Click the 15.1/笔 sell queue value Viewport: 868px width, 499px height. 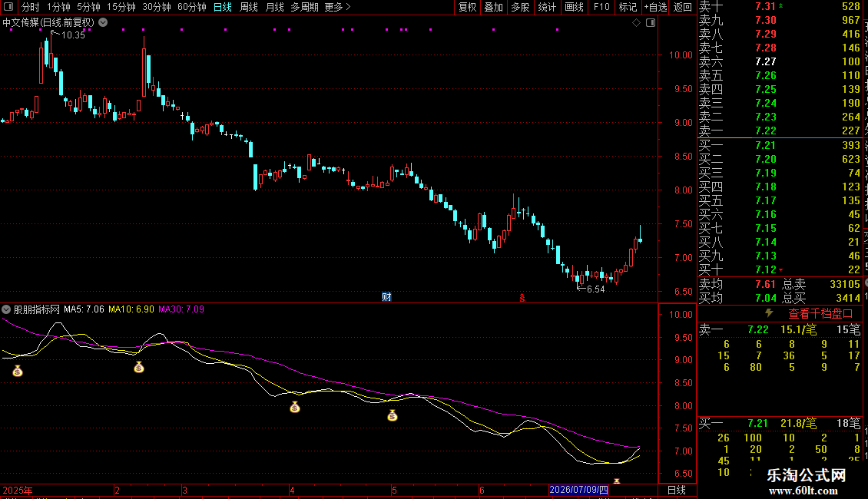pyautogui.click(x=798, y=329)
